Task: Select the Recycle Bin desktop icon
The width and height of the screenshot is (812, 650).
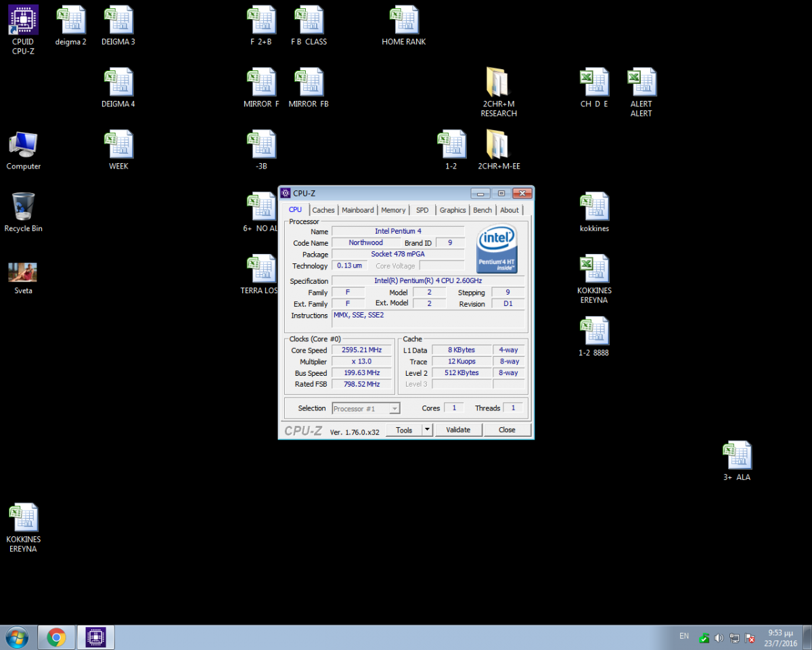Action: (x=23, y=207)
